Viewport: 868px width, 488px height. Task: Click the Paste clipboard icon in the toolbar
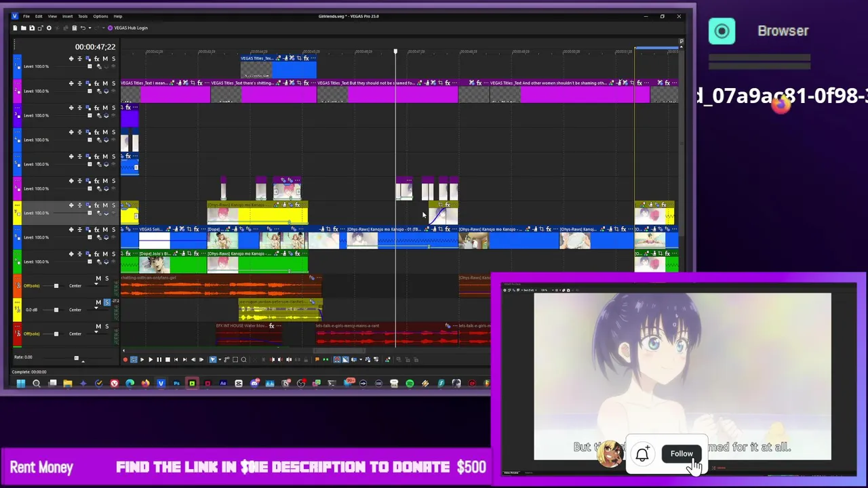point(75,28)
